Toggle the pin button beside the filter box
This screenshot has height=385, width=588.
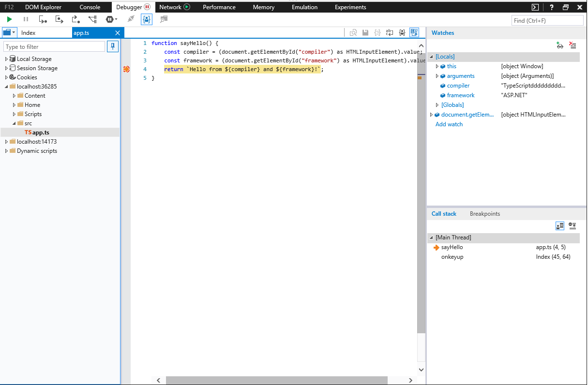(113, 46)
